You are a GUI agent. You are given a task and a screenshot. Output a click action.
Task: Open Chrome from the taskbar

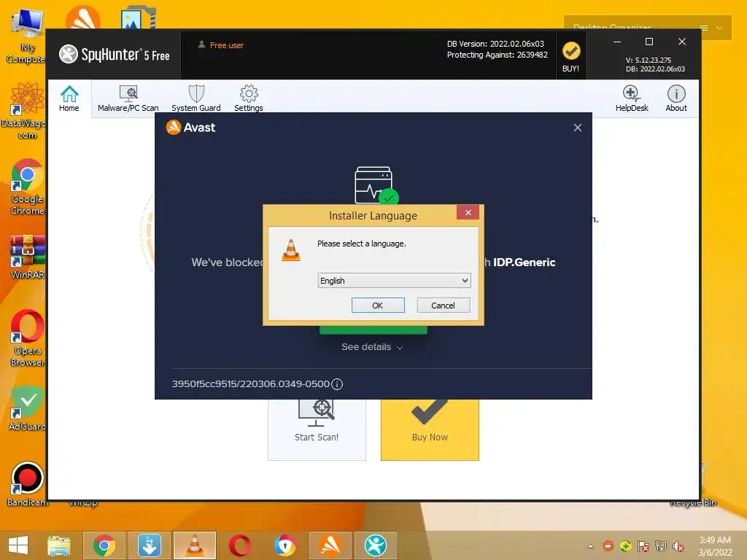point(104,545)
